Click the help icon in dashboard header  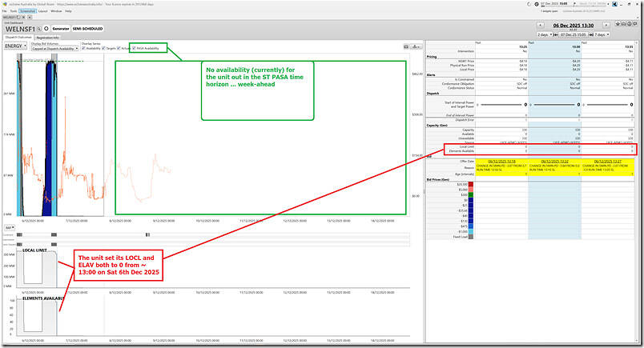coord(630,24)
